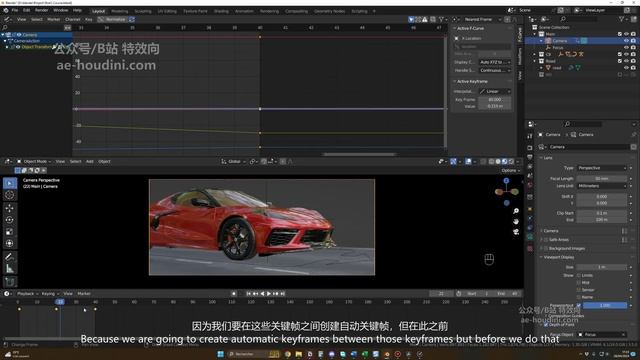
Task: Click the Key Frame value field
Action: point(495,100)
